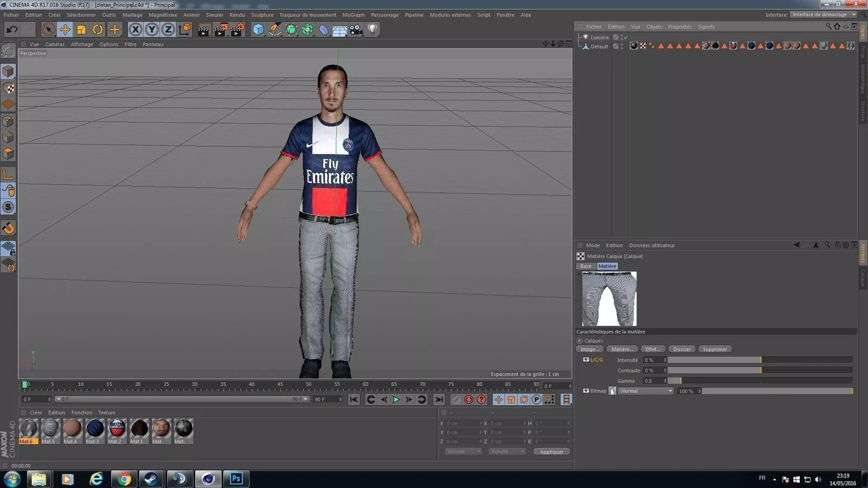The width and height of the screenshot is (868, 488).
Task: Toggle Lumière green enable checkmark
Action: (x=626, y=38)
